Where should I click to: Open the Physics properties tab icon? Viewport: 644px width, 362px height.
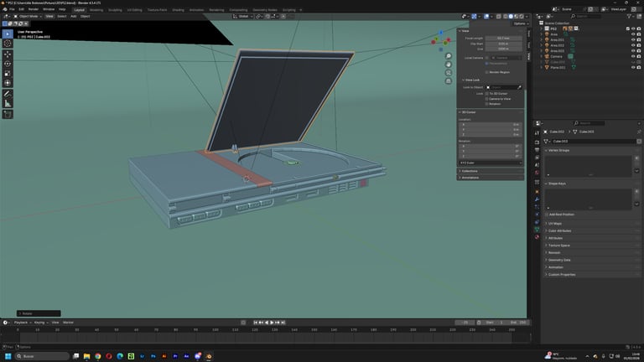tap(537, 215)
